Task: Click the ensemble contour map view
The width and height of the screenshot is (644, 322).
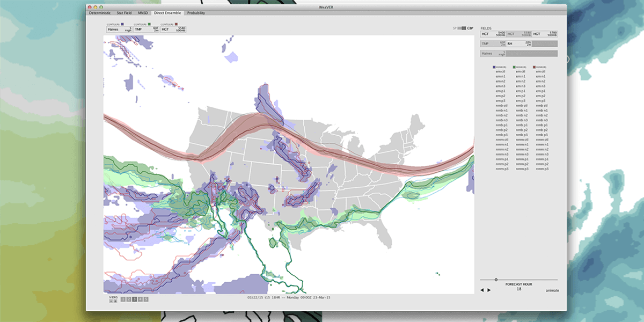Action: pyautogui.click(x=289, y=164)
